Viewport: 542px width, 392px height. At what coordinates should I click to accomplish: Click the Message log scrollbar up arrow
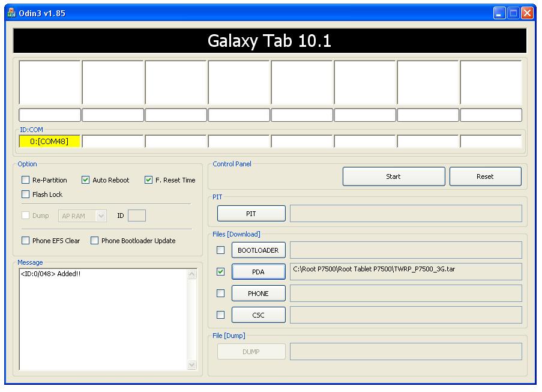tap(192, 274)
